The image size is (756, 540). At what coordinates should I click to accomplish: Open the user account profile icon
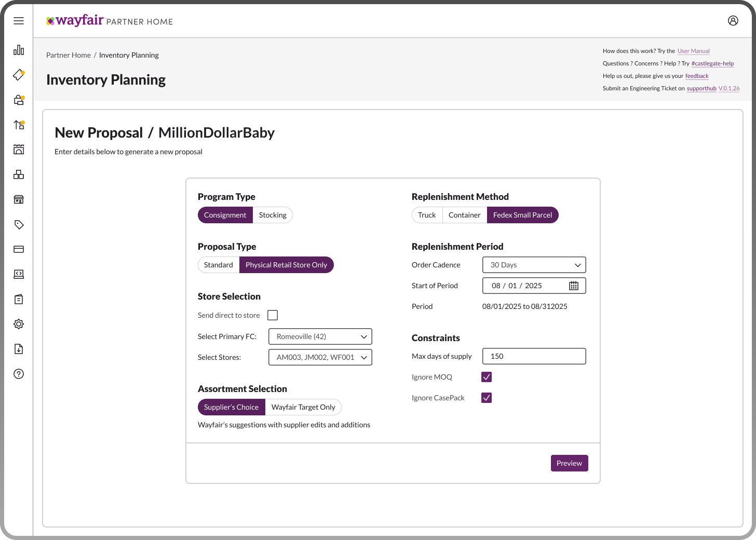733,21
